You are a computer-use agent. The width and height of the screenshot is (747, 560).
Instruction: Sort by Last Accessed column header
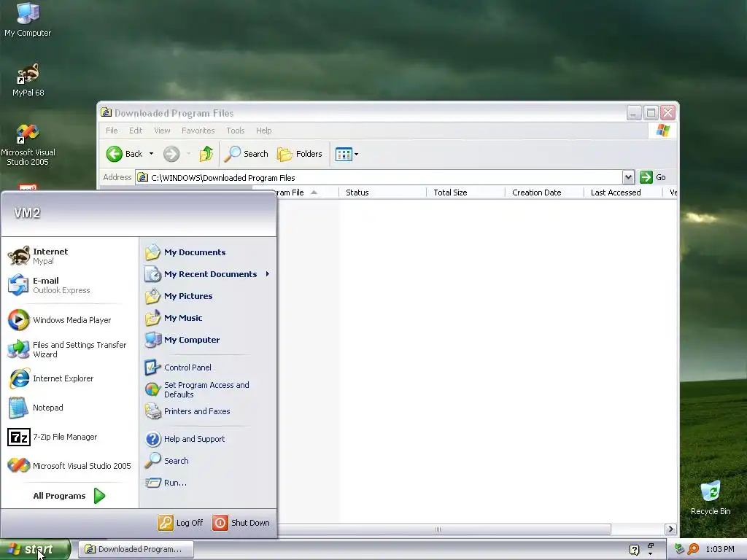click(623, 192)
